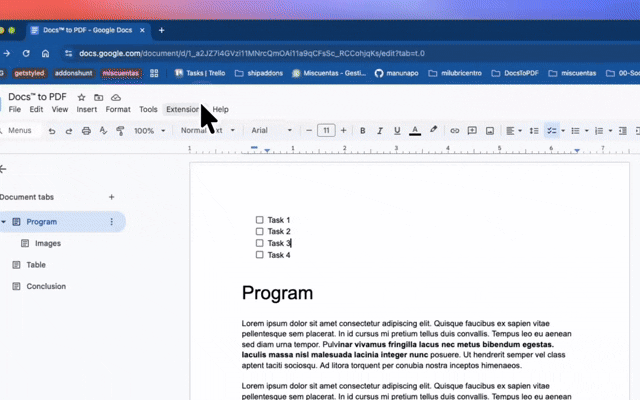Open the Arial font dropdown
Viewport: 640px width, 400px height.
tap(271, 131)
